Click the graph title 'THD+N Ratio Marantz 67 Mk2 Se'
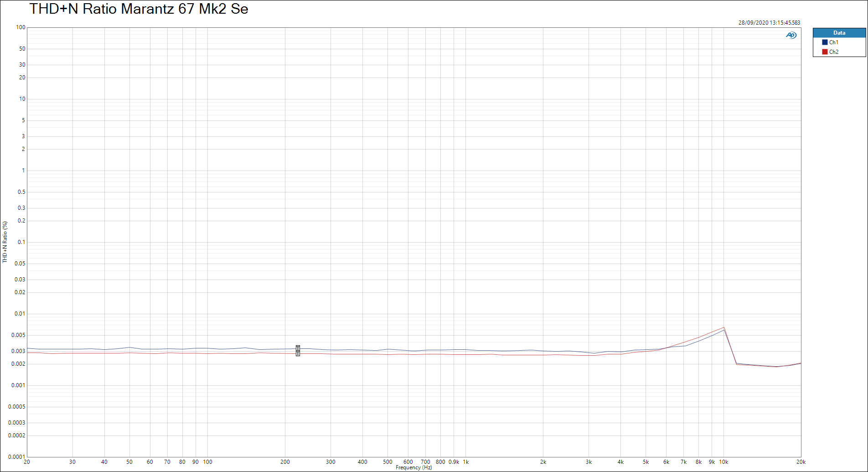Image resolution: width=868 pixels, height=472 pixels. [139, 9]
